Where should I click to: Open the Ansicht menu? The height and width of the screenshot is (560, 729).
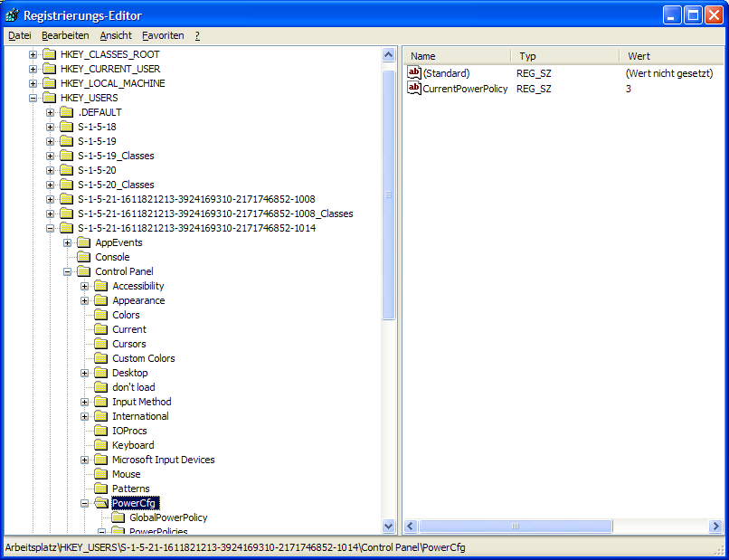click(x=116, y=36)
